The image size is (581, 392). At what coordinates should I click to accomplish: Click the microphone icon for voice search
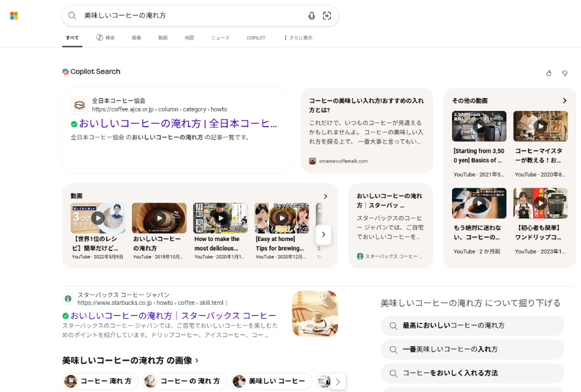click(311, 16)
